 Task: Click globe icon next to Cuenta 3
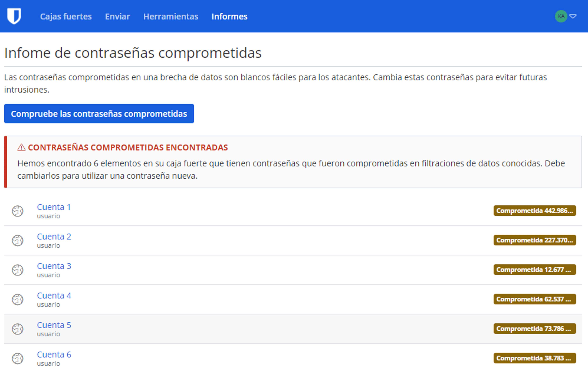(17, 270)
